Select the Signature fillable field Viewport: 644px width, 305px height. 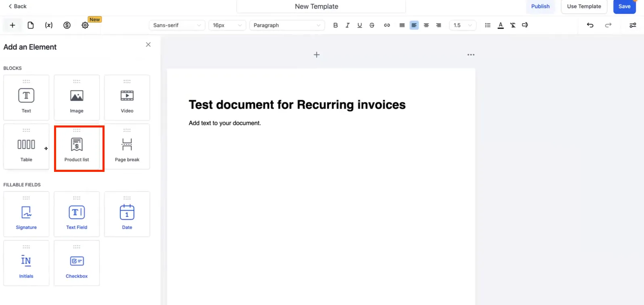26,214
